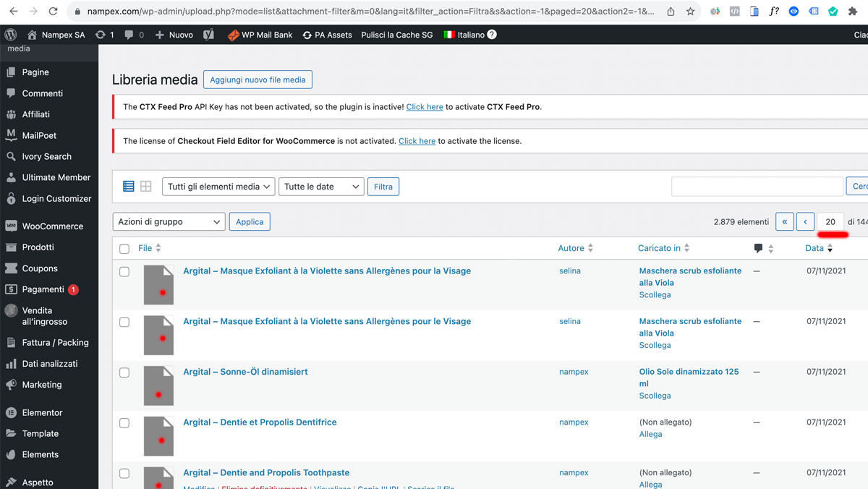868x489 pixels.
Task: Open the browser extensions puzzle icon
Action: click(x=852, y=12)
